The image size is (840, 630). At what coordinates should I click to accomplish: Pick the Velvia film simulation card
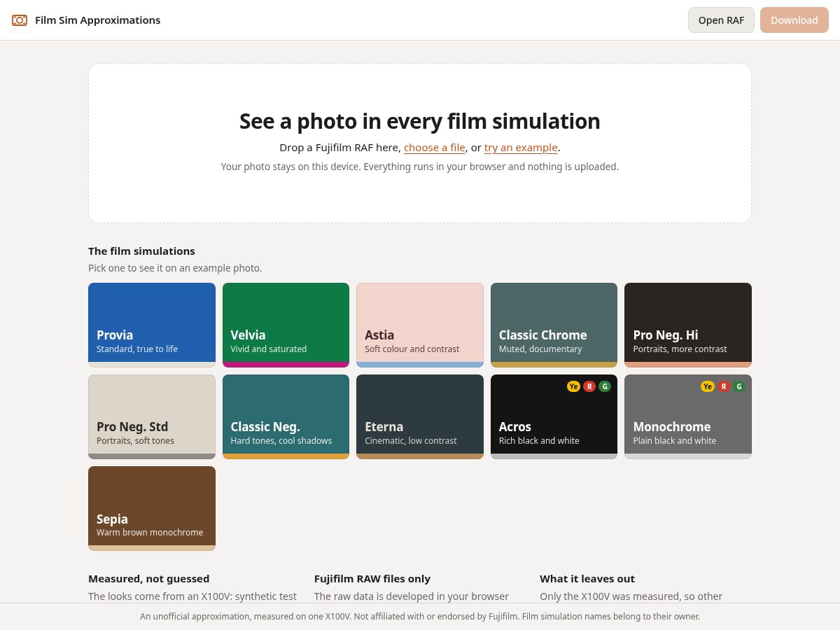(x=286, y=325)
